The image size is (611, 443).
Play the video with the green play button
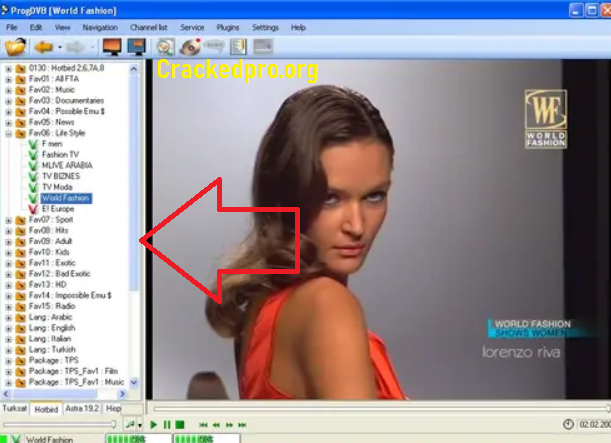tap(154, 425)
